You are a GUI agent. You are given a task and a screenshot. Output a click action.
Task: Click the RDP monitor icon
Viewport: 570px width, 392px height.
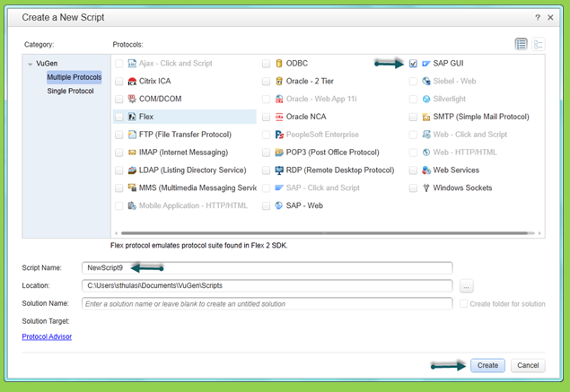pos(279,170)
